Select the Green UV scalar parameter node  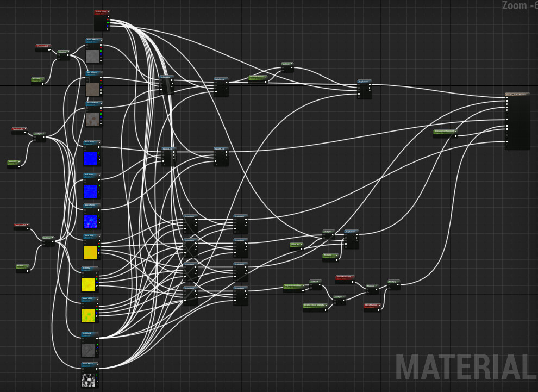pos(14,164)
